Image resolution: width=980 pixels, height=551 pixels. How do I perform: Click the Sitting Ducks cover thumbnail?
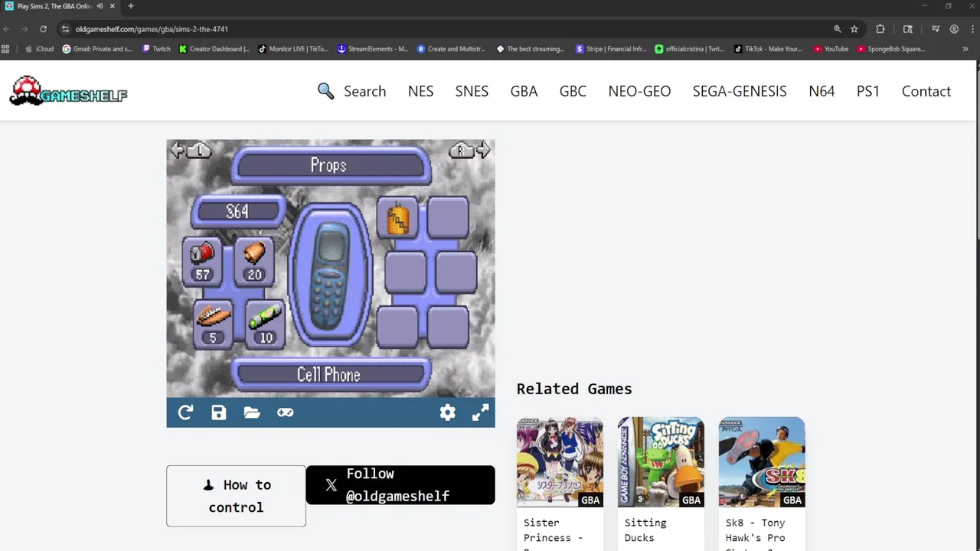tap(661, 462)
